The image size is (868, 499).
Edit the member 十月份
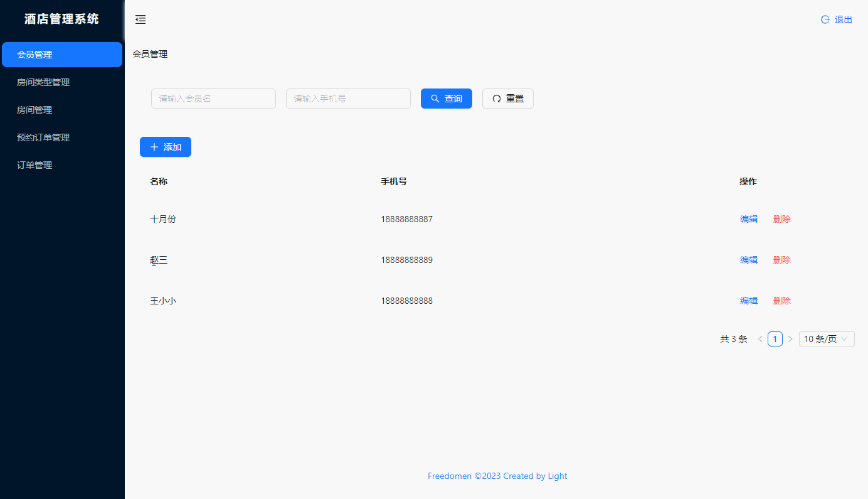tap(749, 219)
